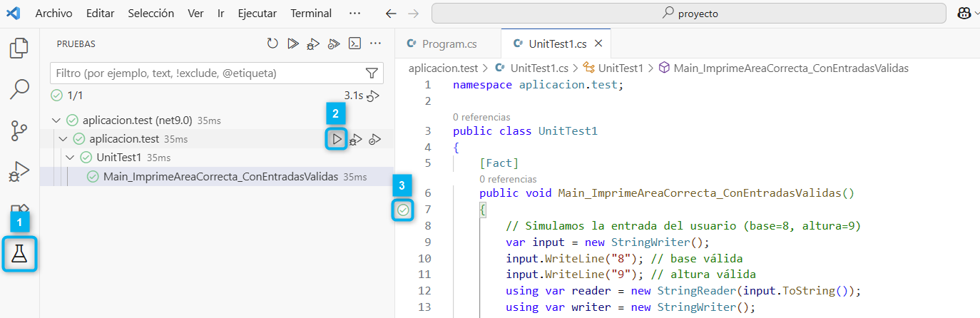Open PRUEBAS panel more actions ellipsis
The image size is (980, 318).
[375, 43]
